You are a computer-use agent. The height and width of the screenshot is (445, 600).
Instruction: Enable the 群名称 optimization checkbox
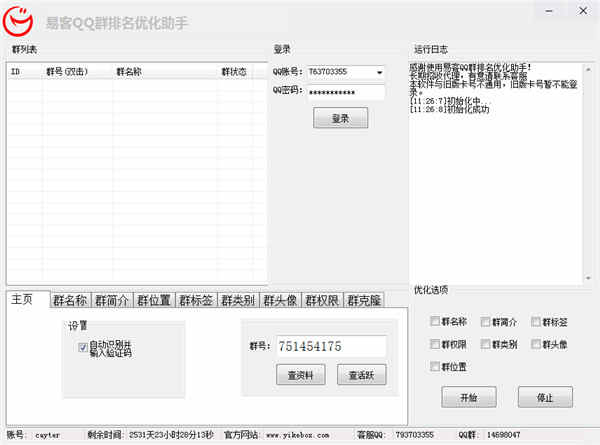coord(435,321)
